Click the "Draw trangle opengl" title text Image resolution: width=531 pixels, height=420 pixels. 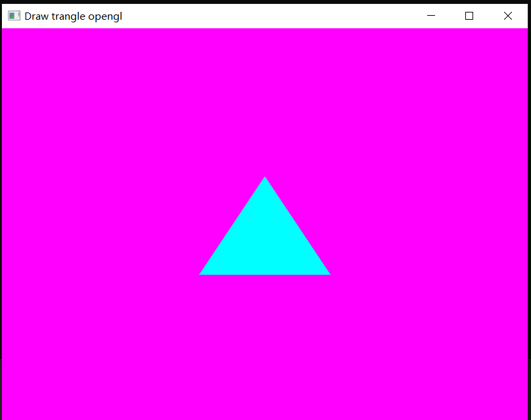[73, 16]
